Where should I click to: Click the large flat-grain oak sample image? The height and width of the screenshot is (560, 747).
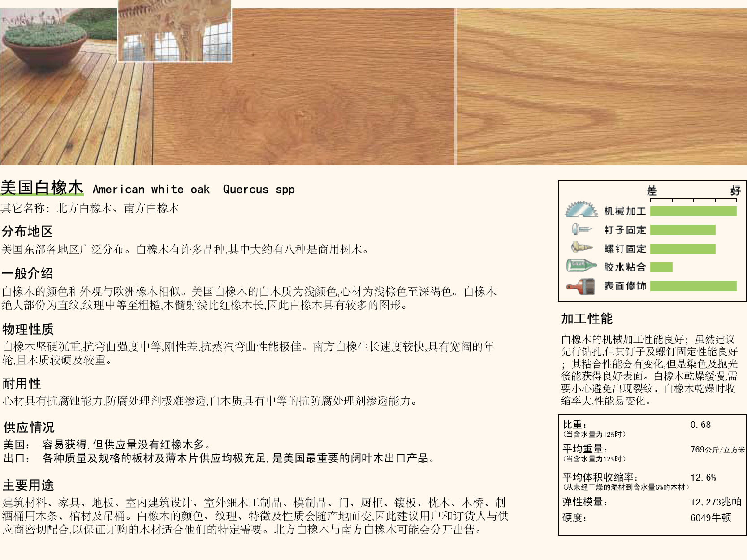[304, 87]
